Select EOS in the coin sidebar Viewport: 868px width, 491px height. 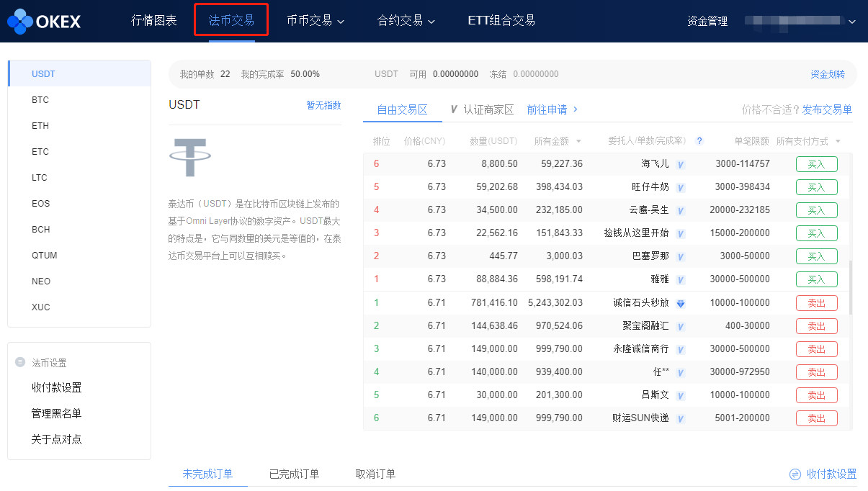point(79,204)
